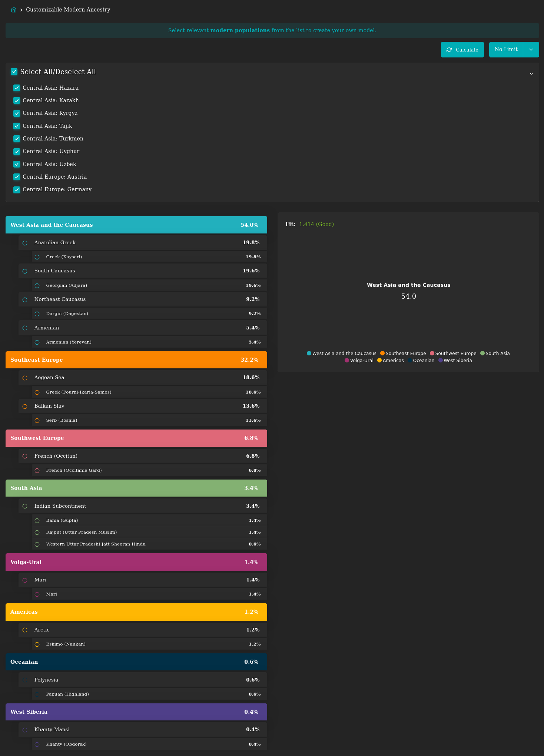Toggle the Southwest Europe section header

[136, 438]
